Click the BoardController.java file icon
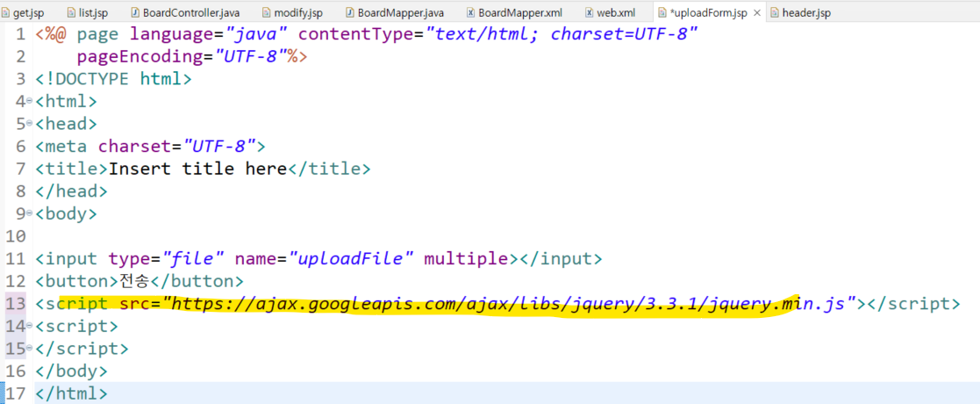 (136, 12)
